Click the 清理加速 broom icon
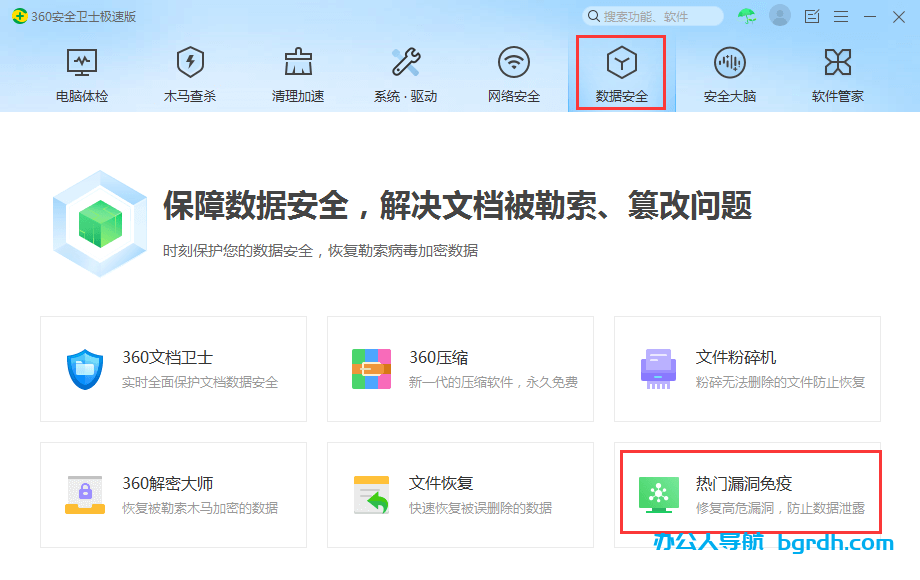Screen dimensions: 920x580 pos(297,62)
